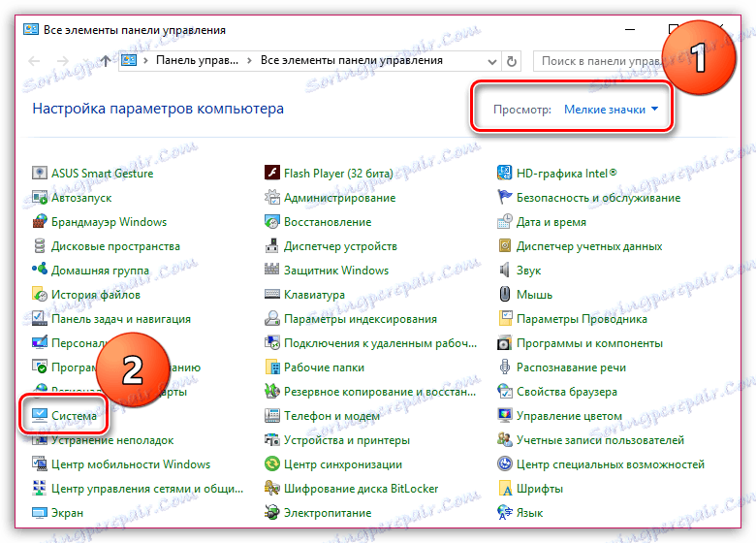Open Подключения к удаленным рабочим столам link
756x543 pixels.
(380, 343)
